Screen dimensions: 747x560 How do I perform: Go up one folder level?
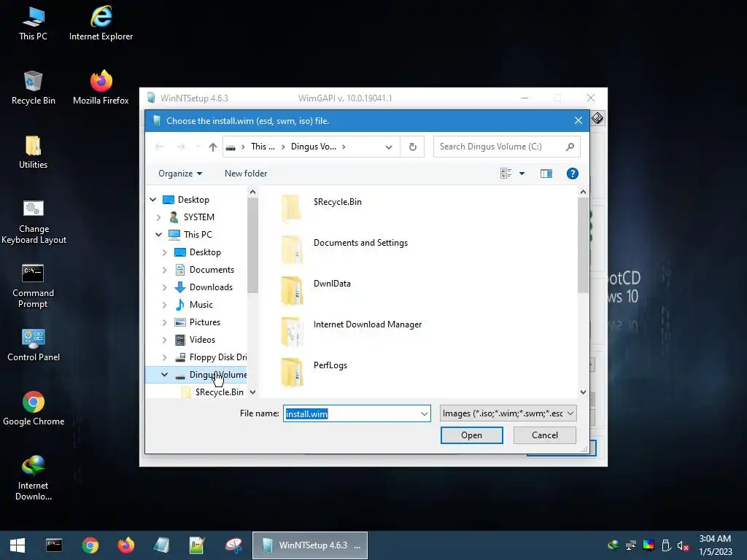coord(212,147)
